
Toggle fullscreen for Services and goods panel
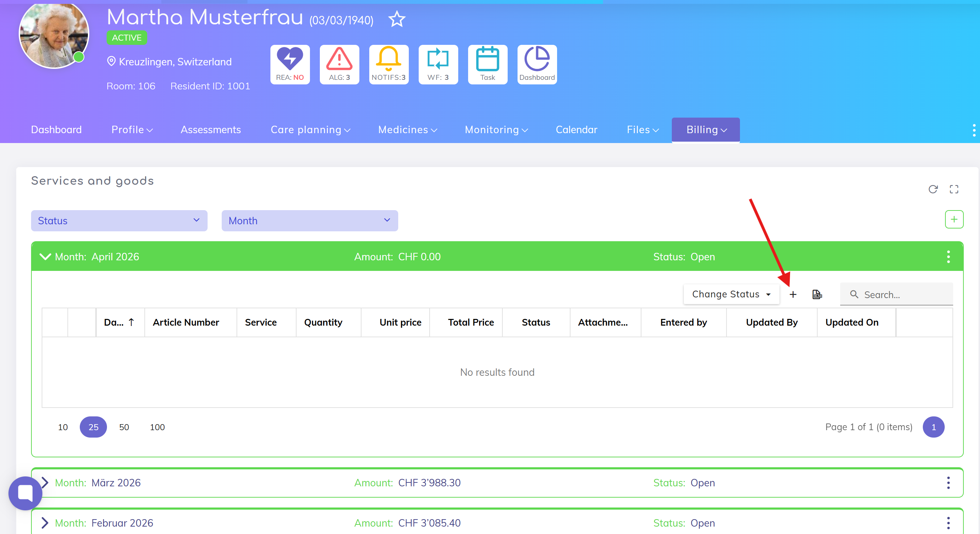[x=954, y=189]
